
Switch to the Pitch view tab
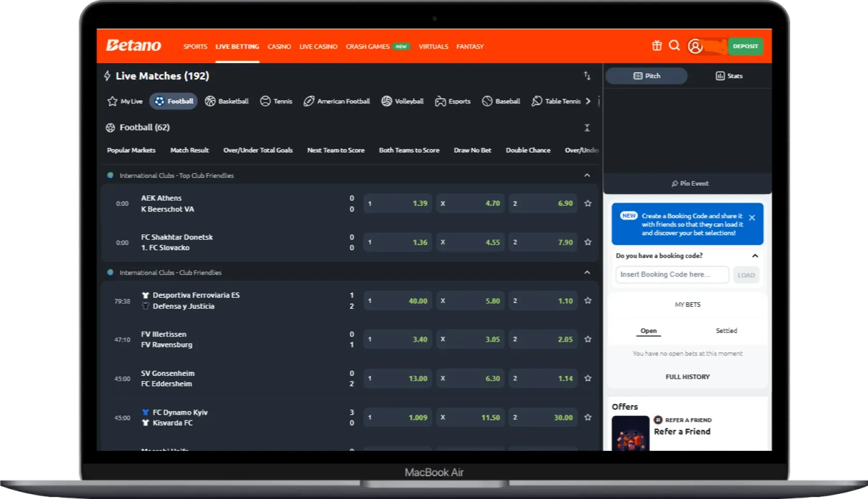click(646, 76)
